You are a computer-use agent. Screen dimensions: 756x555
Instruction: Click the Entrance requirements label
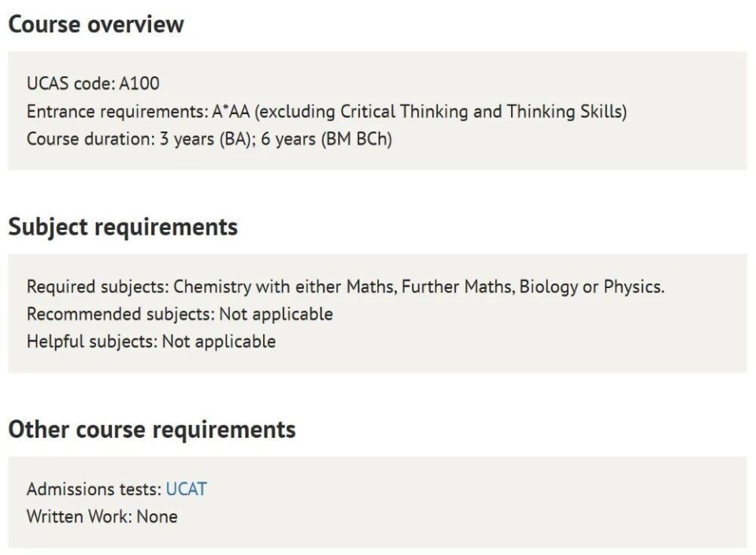point(117,112)
